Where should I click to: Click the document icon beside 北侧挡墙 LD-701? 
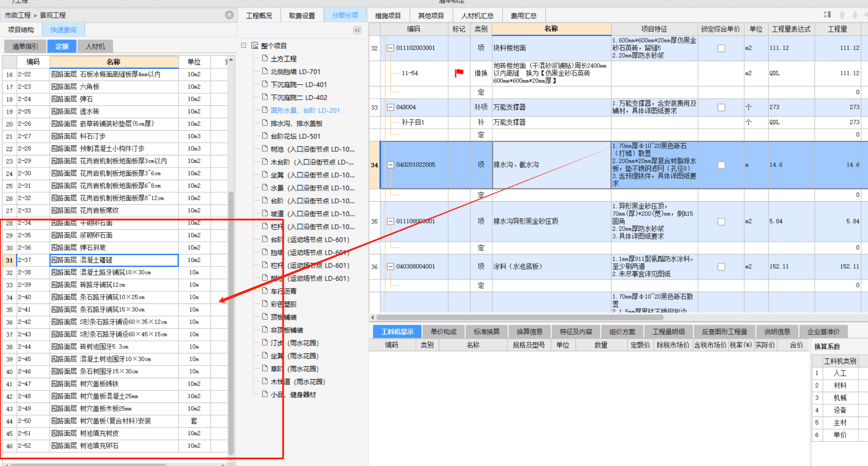coord(265,71)
